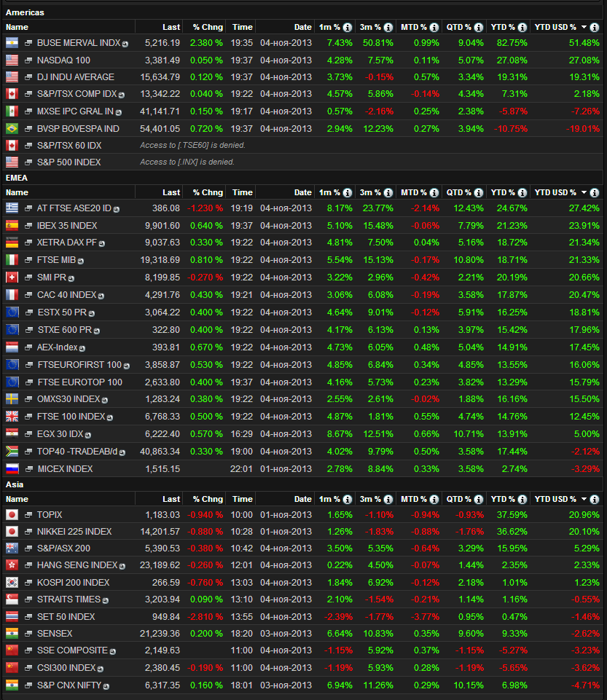Screen dimensions: 607x700
Task: Open the TOP40 -TRADEAB/d row name
Action: [77, 452]
